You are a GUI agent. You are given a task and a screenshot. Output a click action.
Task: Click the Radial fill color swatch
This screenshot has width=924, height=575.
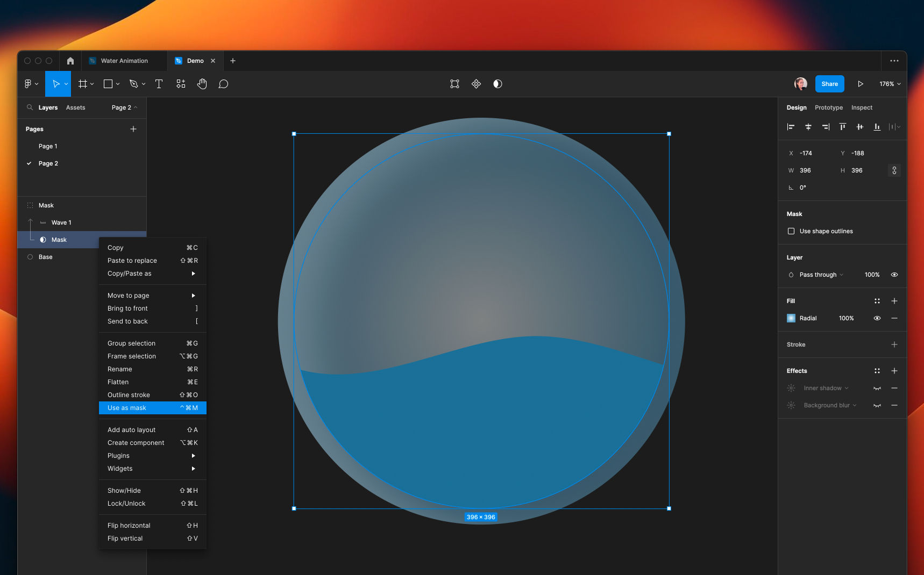pos(791,318)
